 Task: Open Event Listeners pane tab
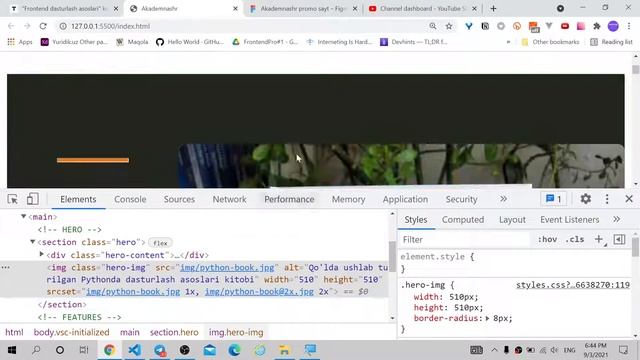click(569, 220)
